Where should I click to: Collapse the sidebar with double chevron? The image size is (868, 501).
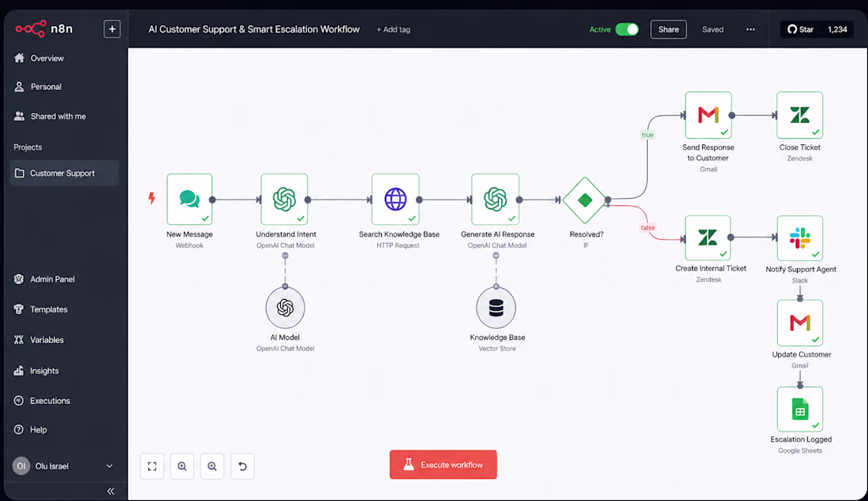[110, 491]
